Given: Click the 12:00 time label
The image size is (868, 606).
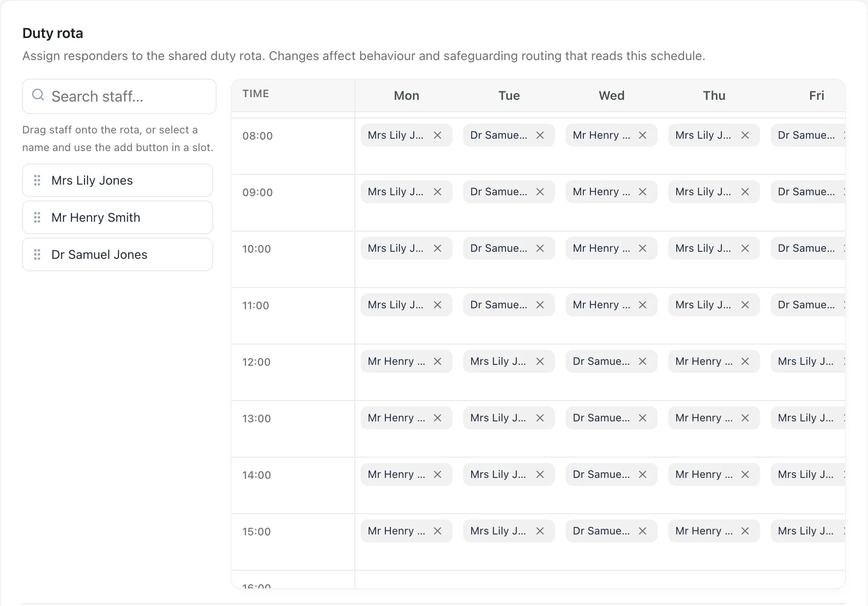Looking at the screenshot, I should coord(256,362).
